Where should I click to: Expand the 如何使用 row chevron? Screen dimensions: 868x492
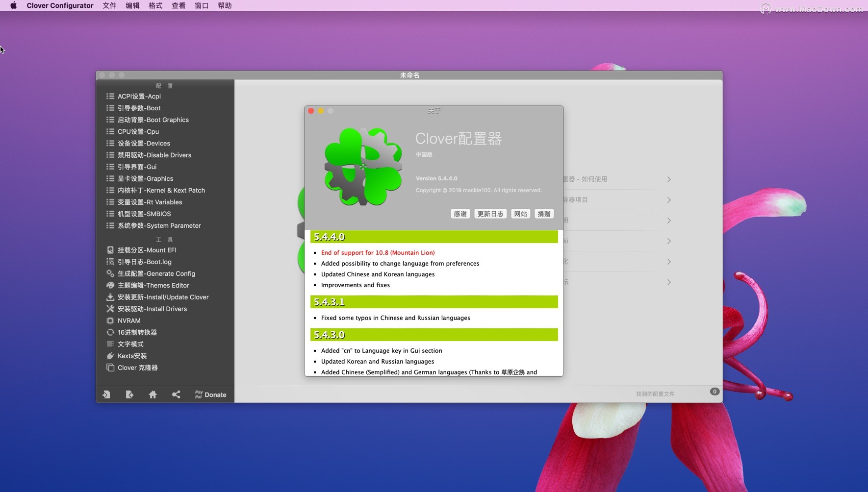point(669,179)
